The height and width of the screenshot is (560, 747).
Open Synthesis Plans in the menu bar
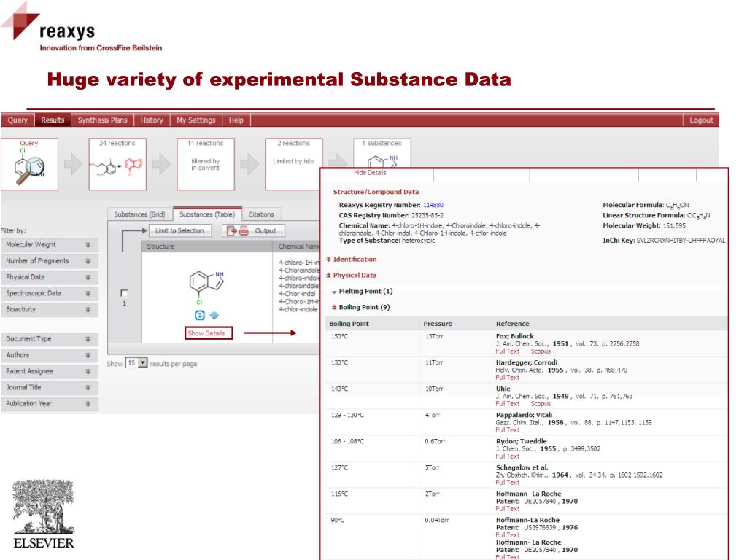tap(102, 120)
